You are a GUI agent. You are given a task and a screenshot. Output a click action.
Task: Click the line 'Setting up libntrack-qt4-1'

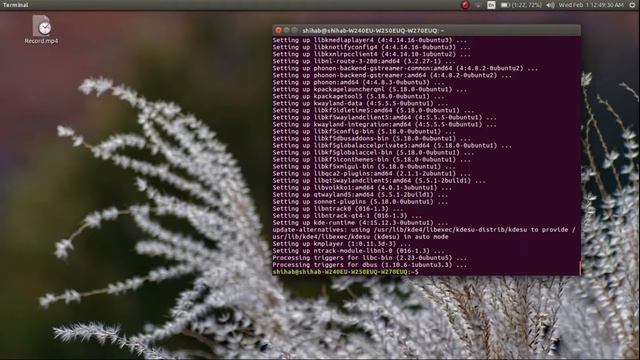pyautogui.click(x=347, y=216)
